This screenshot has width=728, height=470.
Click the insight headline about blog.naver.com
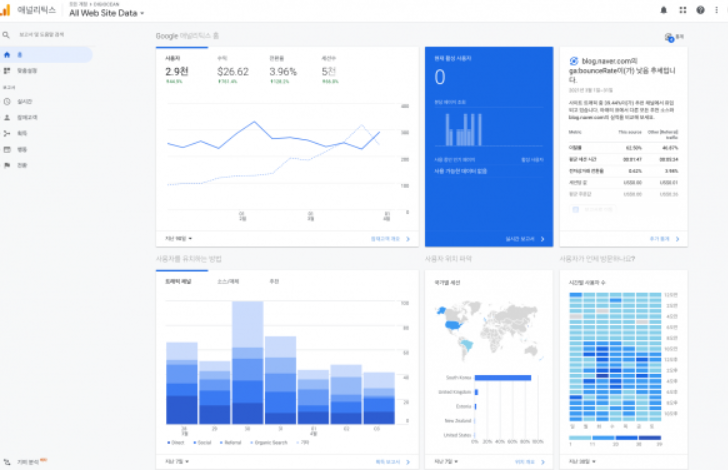click(x=622, y=70)
